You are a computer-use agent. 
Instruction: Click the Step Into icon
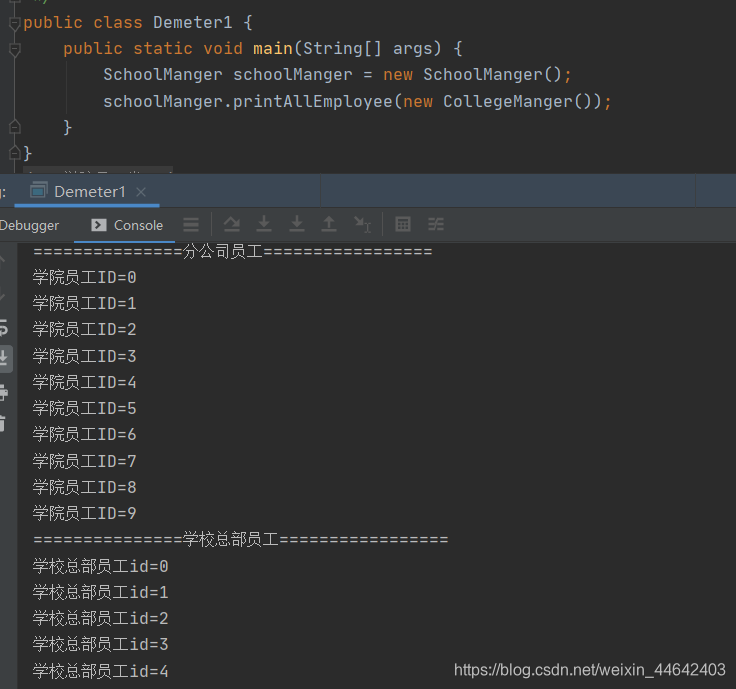[264, 224]
